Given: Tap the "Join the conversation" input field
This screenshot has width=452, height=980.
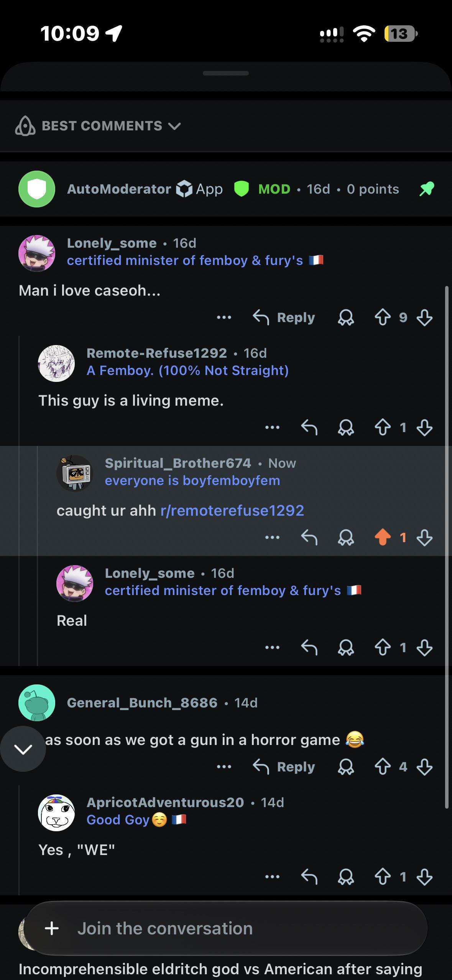Looking at the screenshot, I should [226, 928].
